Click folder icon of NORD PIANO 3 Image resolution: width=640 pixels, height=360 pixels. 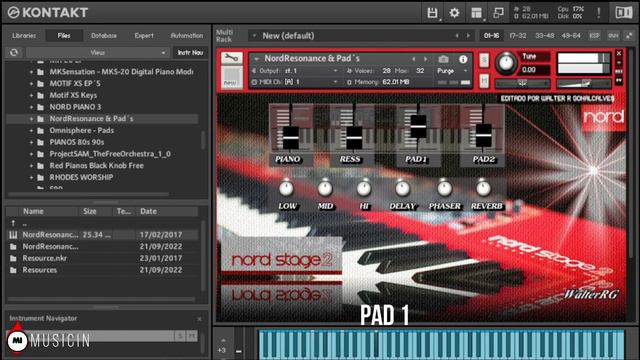[40, 107]
